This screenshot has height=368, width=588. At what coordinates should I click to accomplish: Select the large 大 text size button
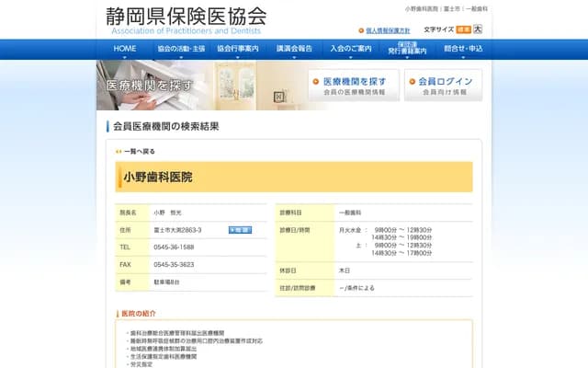click(478, 29)
